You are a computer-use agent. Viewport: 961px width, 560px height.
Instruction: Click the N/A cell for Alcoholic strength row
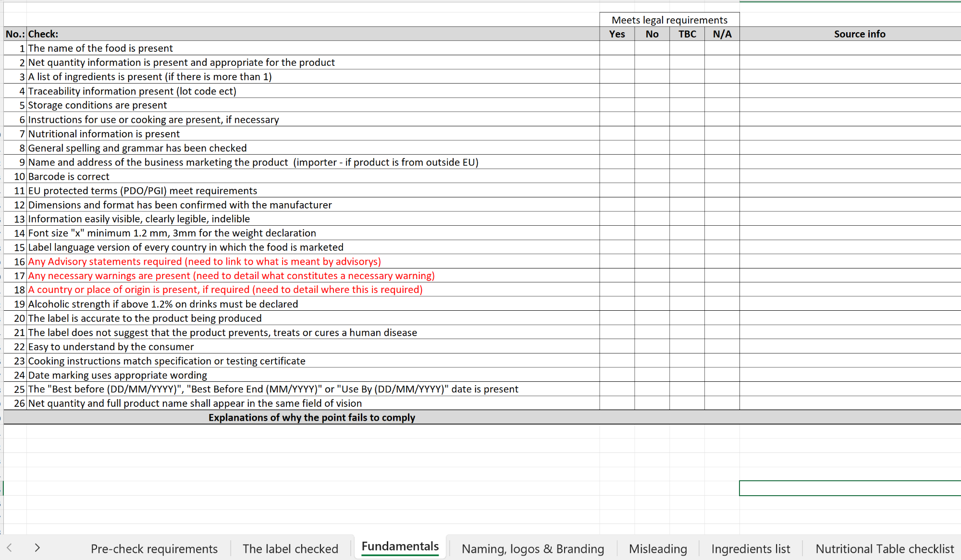(x=722, y=304)
